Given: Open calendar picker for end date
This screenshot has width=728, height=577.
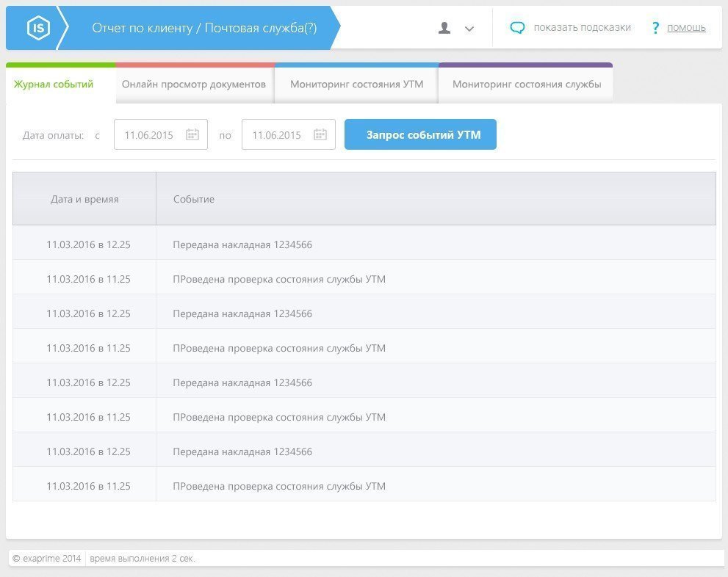Looking at the screenshot, I should click(320, 134).
